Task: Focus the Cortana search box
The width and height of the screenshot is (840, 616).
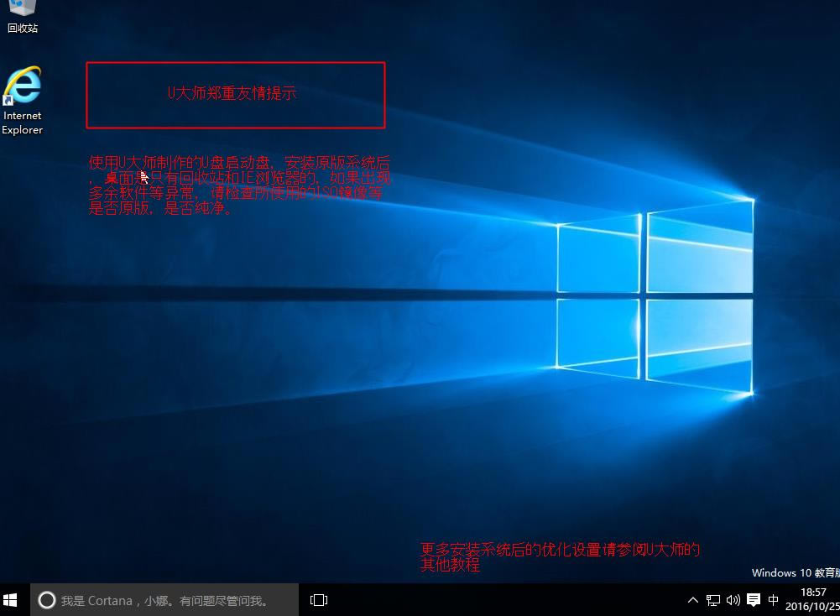Action: click(164, 600)
